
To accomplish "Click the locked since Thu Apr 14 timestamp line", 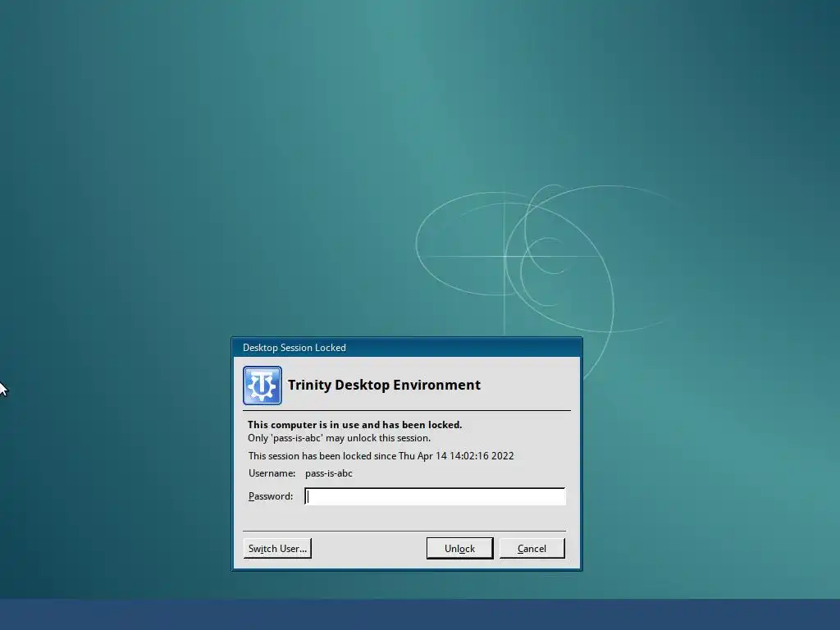I will [381, 455].
